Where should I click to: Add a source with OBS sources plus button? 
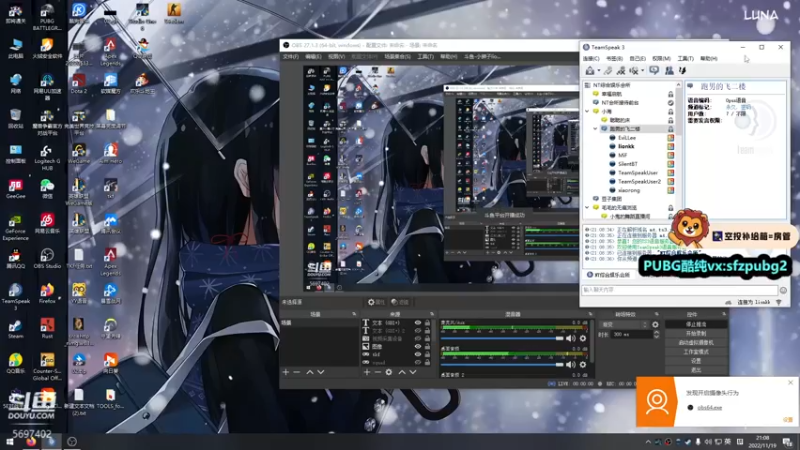pyautogui.click(x=367, y=372)
